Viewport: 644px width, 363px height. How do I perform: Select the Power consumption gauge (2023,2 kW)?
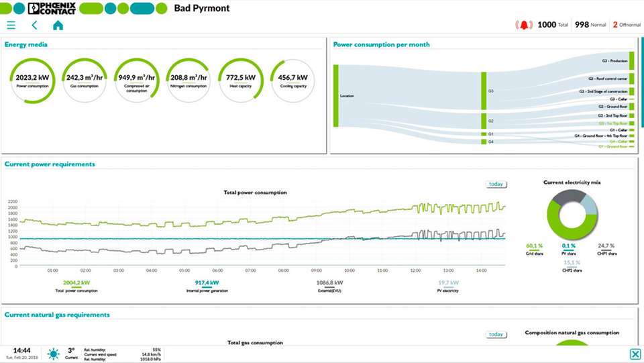coord(32,80)
